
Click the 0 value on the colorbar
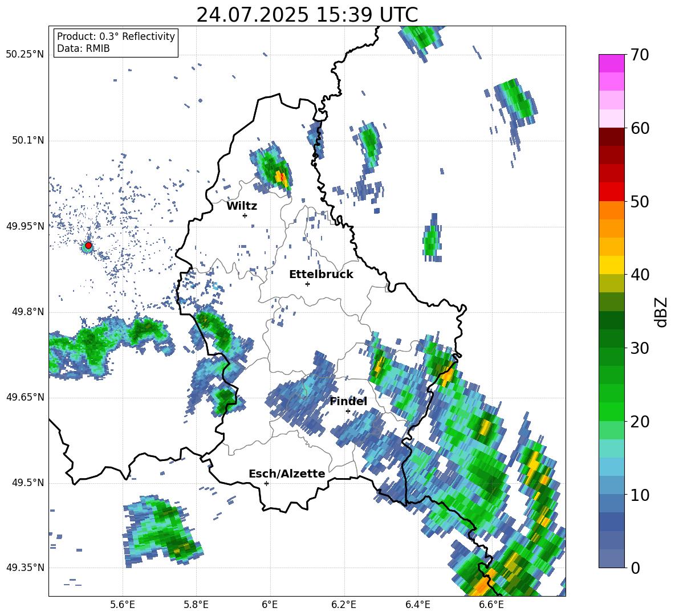click(x=635, y=568)
